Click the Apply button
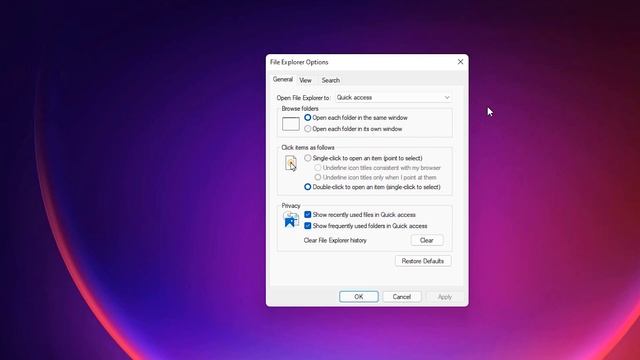This screenshot has height=360, width=640. pyautogui.click(x=445, y=297)
